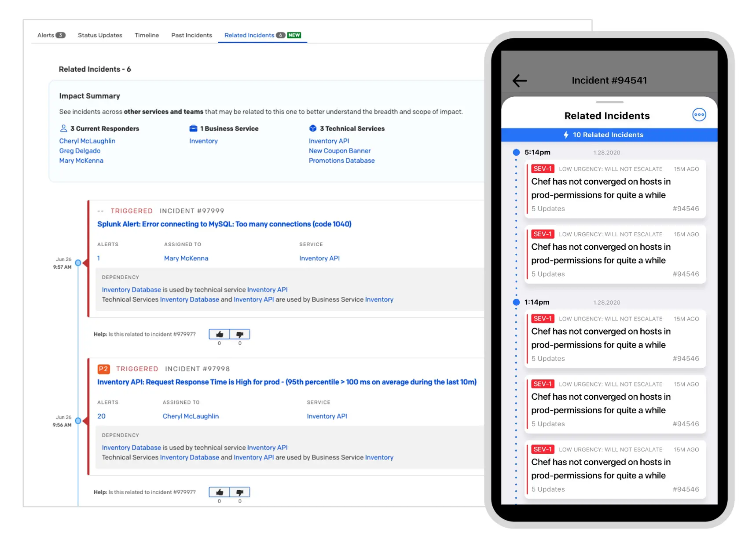Click the 10 Related Incidents banner

(609, 135)
